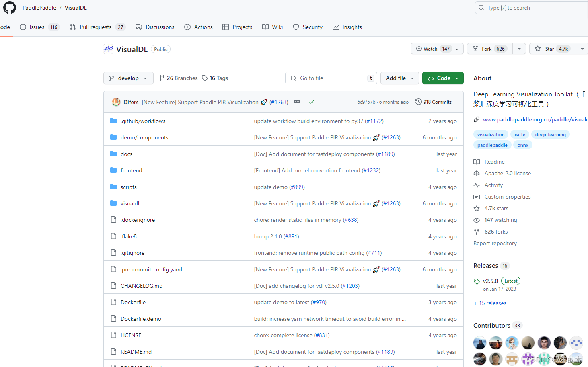Image resolution: width=588 pixels, height=367 pixels.
Task: Click the Watch button
Action: 437,49
